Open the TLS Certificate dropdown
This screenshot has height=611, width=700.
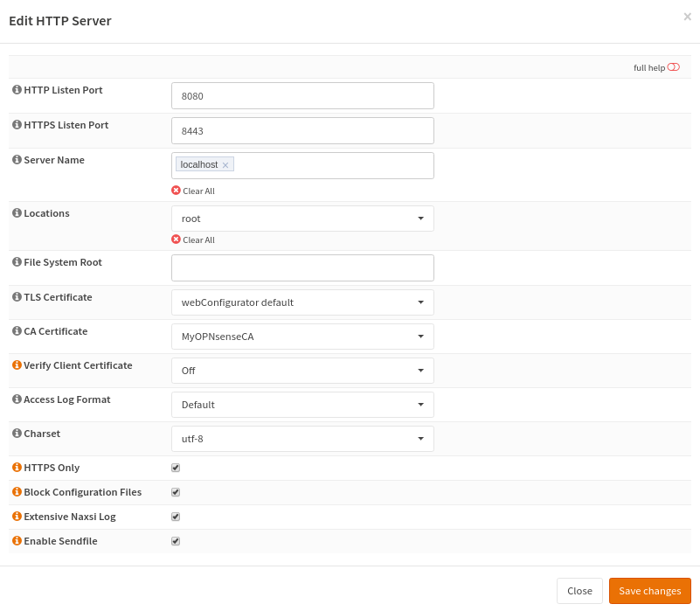coord(423,302)
